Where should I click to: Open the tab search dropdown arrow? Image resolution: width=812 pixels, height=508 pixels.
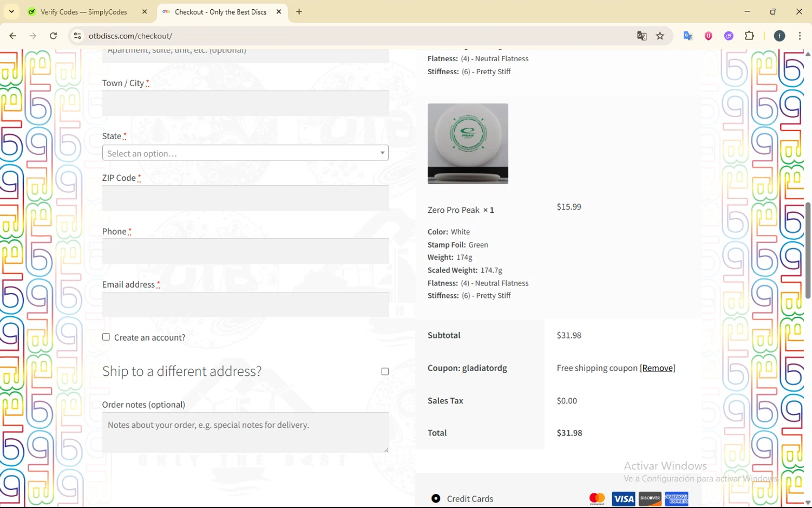point(11,11)
